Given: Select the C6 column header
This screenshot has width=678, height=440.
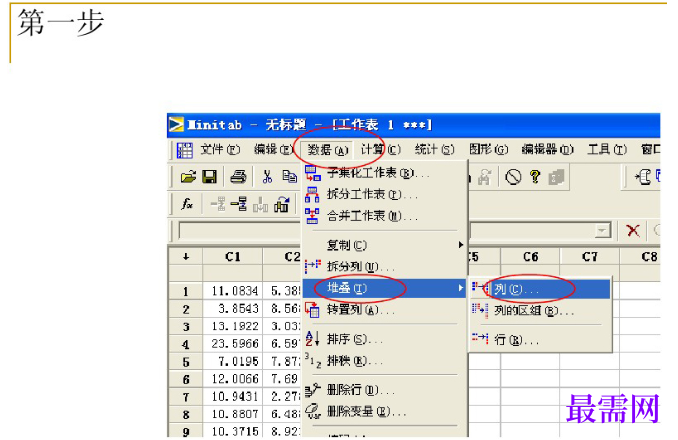Looking at the screenshot, I should click(x=530, y=257).
